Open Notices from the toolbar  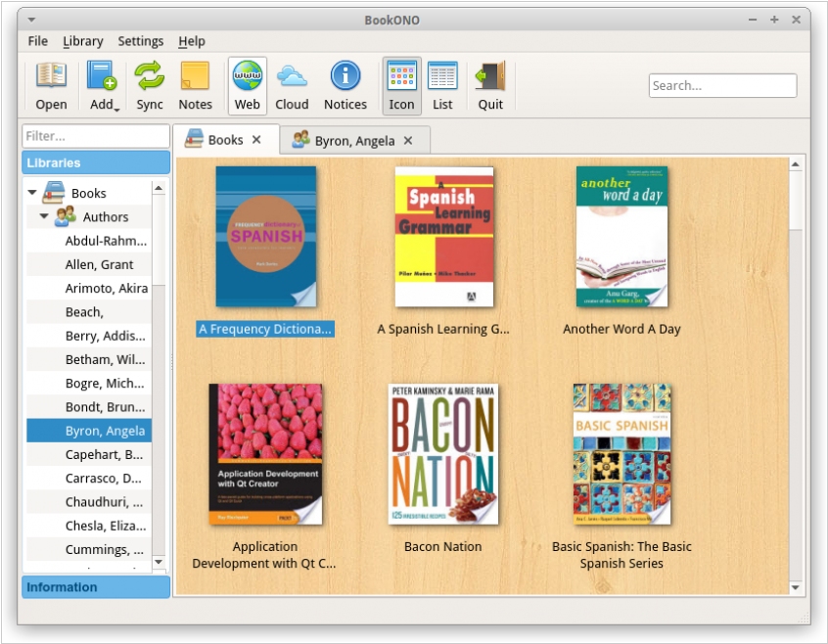[345, 85]
